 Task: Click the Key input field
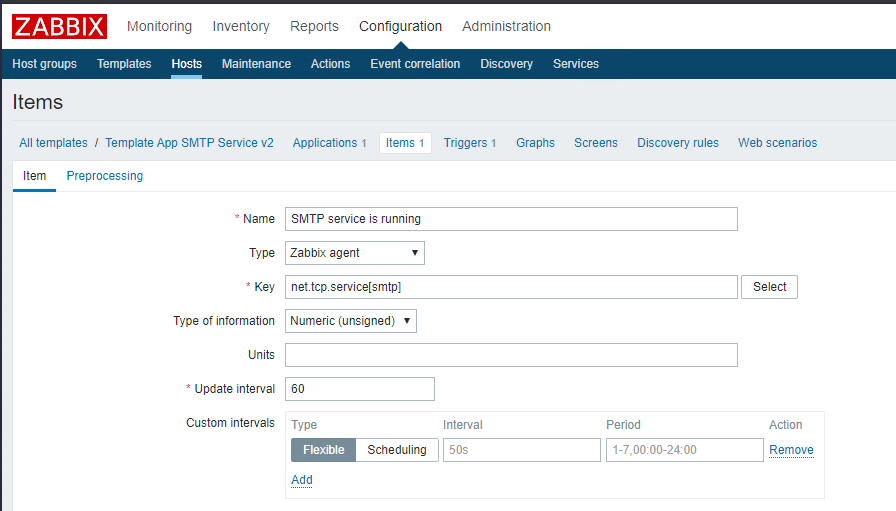click(511, 287)
